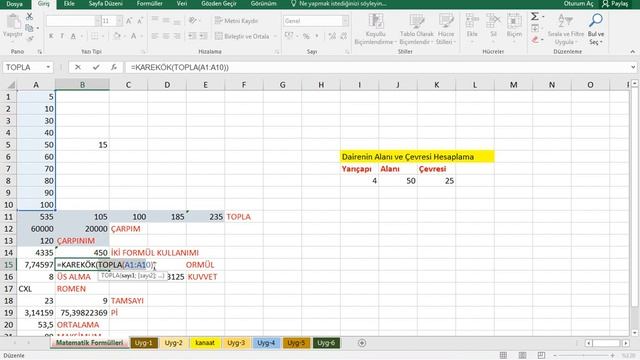Click the Page Break Preview icon in status bar
Viewport: 640px width, 360px height.
coord(541,356)
